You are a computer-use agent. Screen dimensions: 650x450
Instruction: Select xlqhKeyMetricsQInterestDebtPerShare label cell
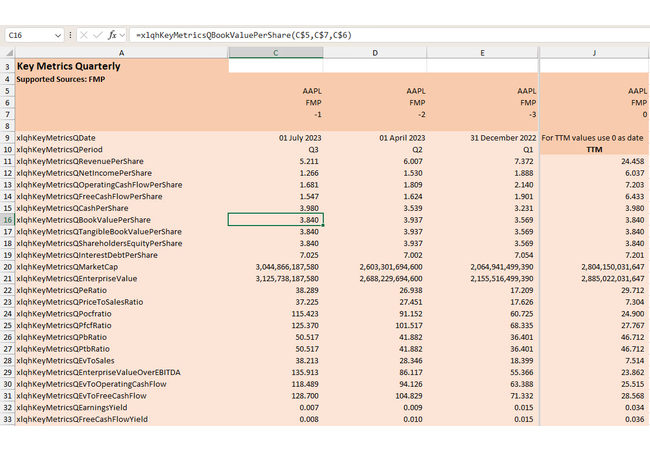click(x=121, y=255)
